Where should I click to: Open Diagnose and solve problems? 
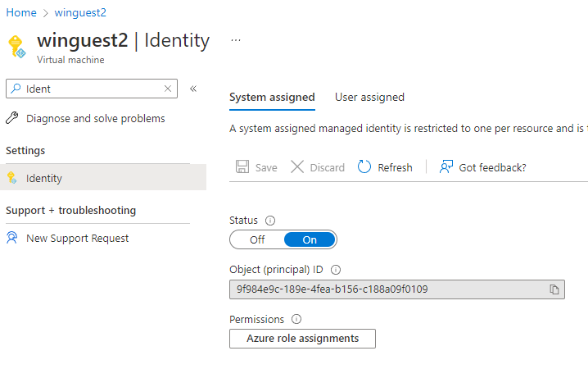pyautogui.click(x=95, y=119)
